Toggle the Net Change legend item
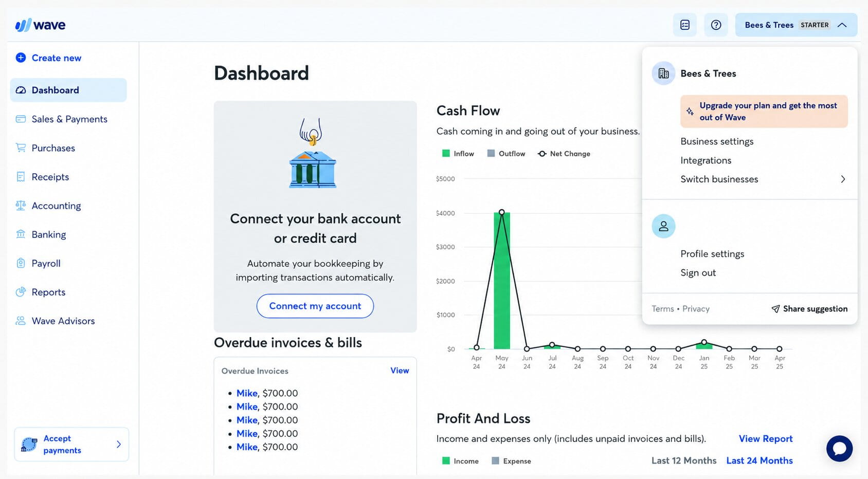 coord(564,154)
